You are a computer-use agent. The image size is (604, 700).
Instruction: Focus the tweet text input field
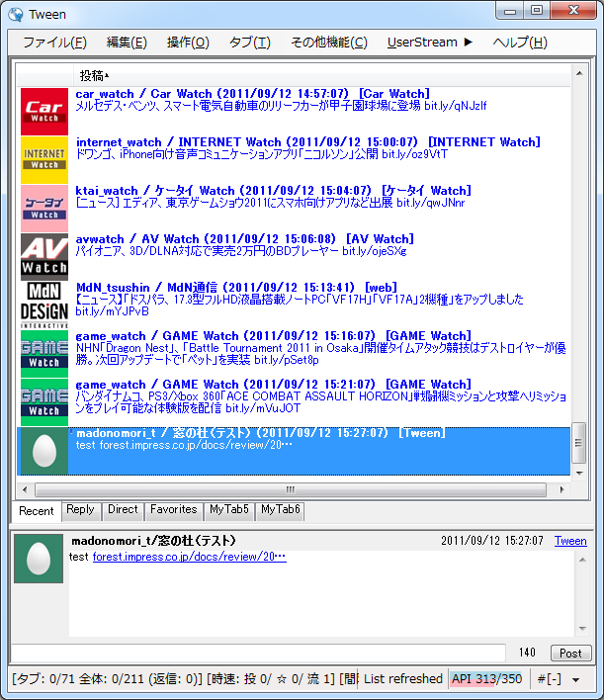coord(258,653)
